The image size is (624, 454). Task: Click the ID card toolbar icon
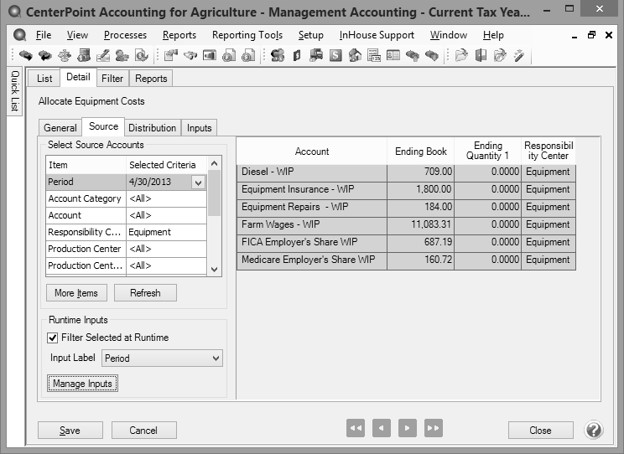pyautogui.click(x=393, y=55)
